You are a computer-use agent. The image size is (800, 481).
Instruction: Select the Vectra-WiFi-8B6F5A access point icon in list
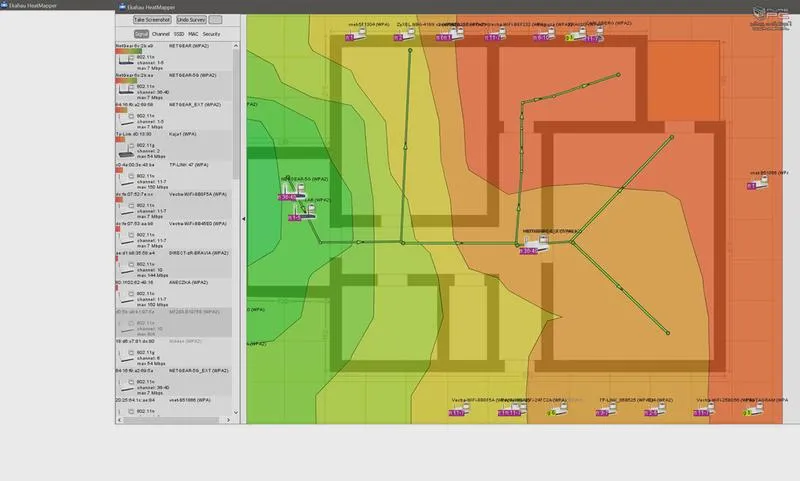pos(126,209)
